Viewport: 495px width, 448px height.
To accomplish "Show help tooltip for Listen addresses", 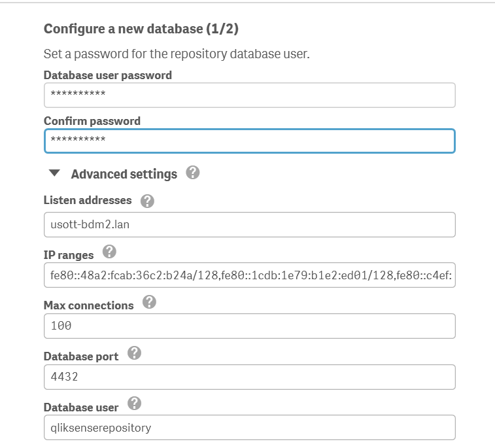I will tap(147, 201).
